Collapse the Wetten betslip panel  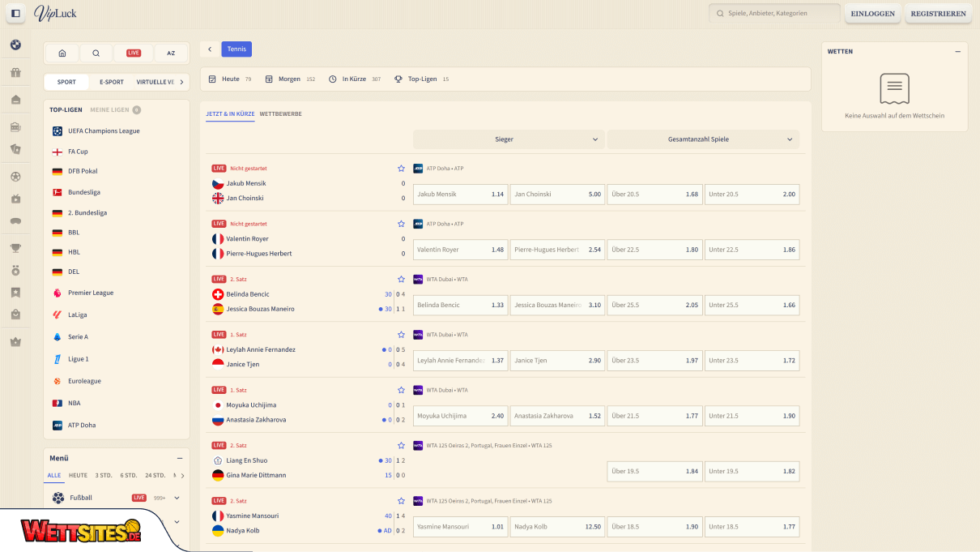(x=957, y=52)
